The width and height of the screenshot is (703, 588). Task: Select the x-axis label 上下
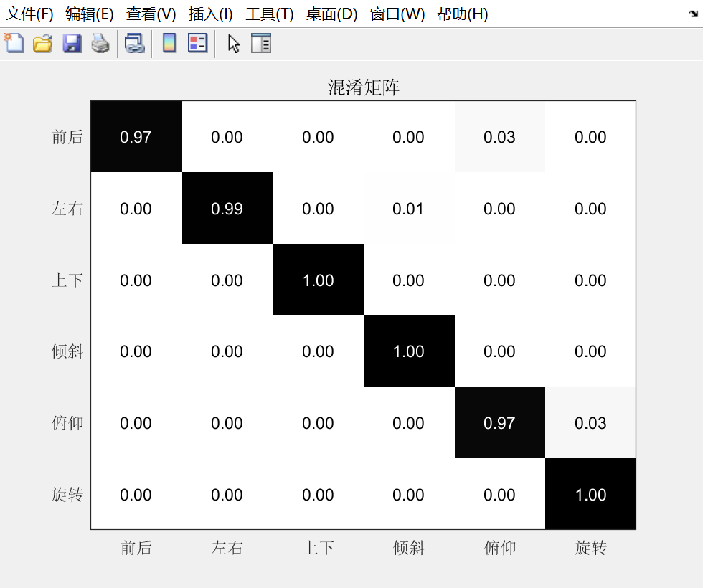[319, 548]
